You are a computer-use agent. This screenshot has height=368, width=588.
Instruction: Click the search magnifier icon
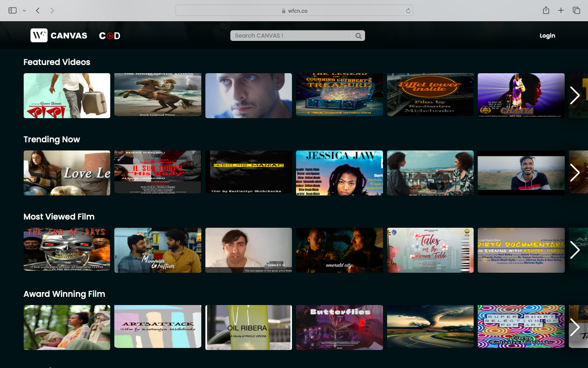(x=358, y=36)
